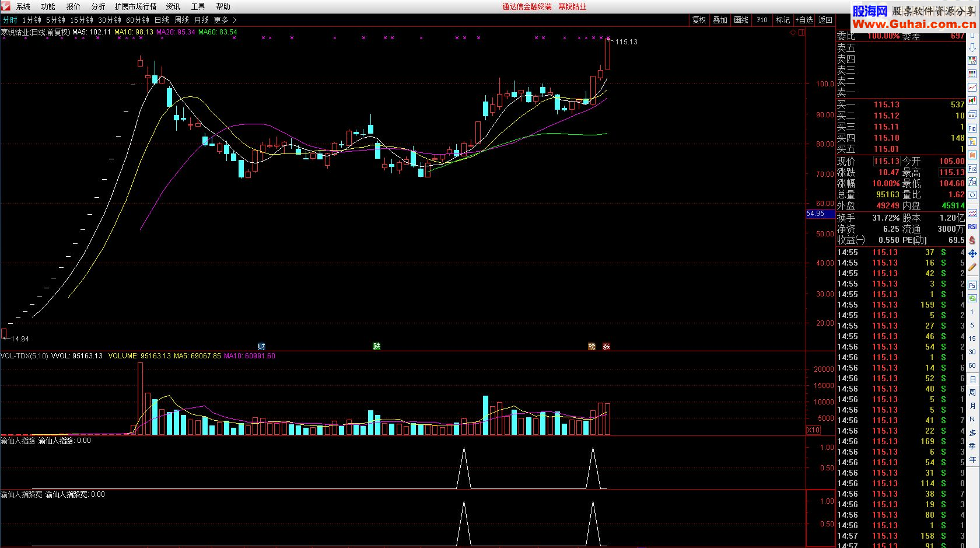Open the 分析 menu
The width and height of the screenshot is (980, 548).
pos(99,6)
